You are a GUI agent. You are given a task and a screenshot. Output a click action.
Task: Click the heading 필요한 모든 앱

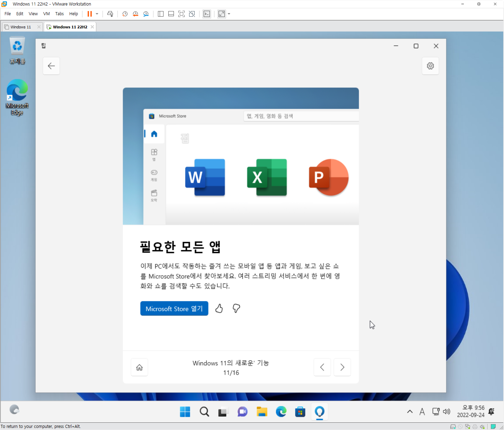point(180,247)
